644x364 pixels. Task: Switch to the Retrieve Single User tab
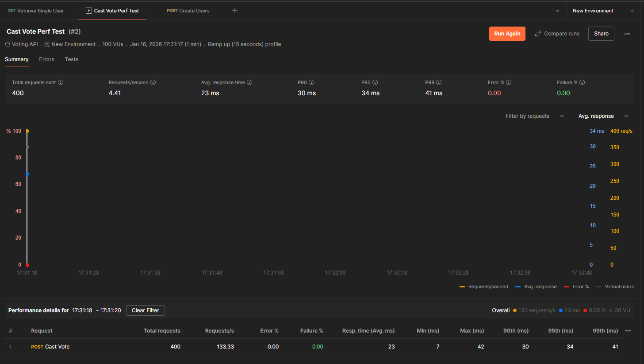click(36, 11)
